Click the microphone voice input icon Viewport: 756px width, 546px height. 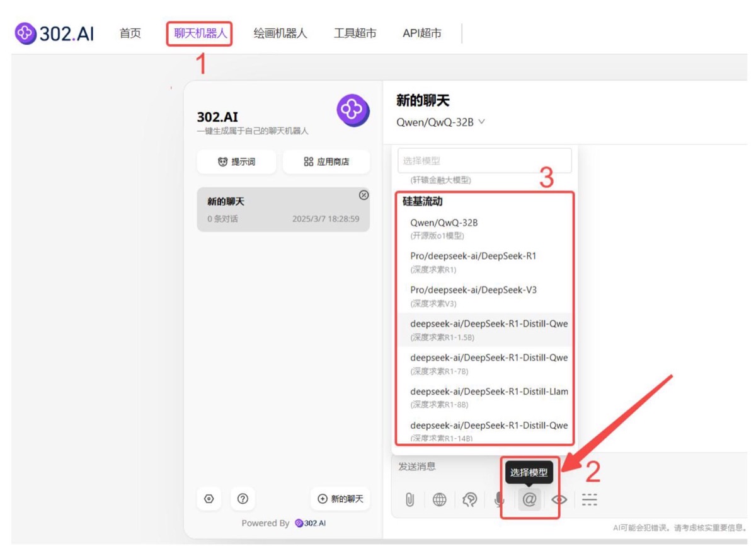(x=499, y=500)
